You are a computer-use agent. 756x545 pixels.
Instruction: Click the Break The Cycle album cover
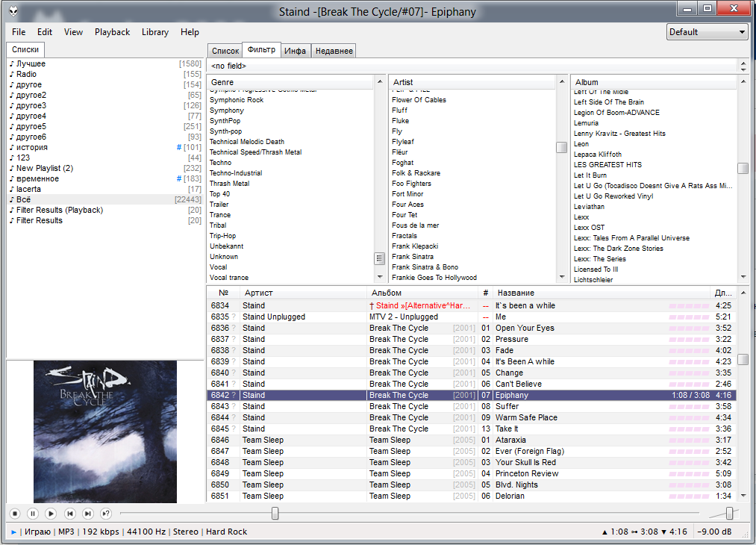pos(105,432)
